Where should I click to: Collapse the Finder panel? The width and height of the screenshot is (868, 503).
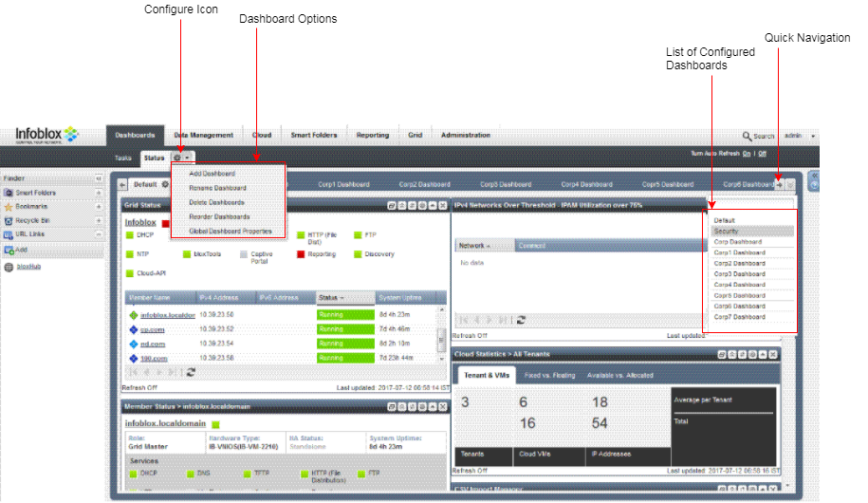[x=99, y=178]
